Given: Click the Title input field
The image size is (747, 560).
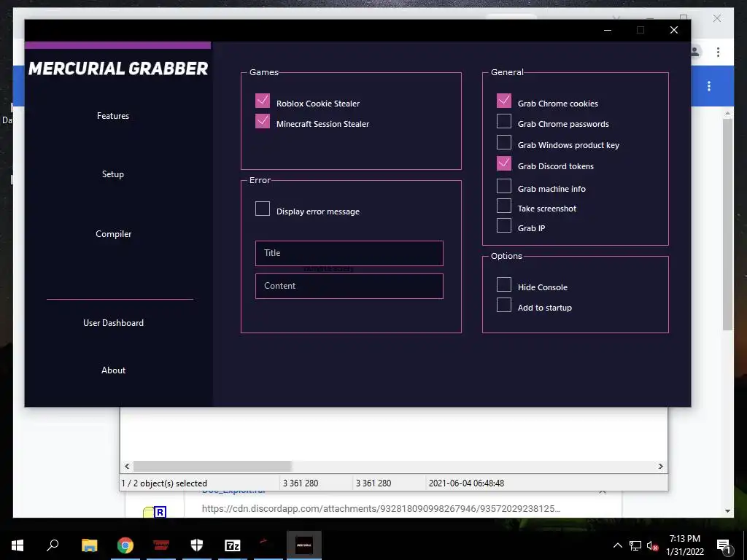Looking at the screenshot, I should coord(349,253).
